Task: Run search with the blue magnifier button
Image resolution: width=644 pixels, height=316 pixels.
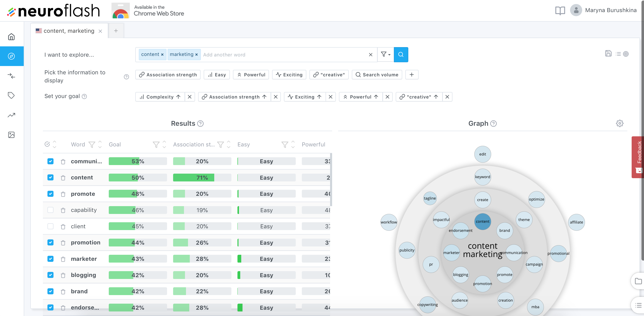Action: click(x=401, y=54)
